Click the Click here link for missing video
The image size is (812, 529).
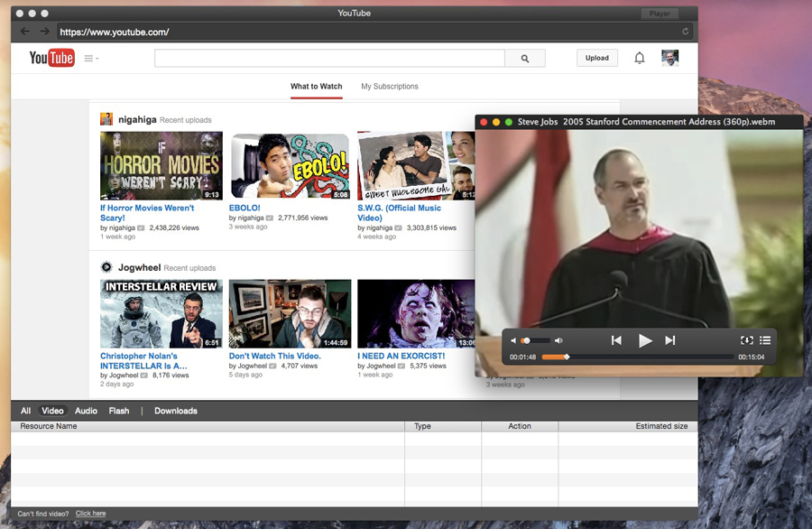tap(90, 514)
